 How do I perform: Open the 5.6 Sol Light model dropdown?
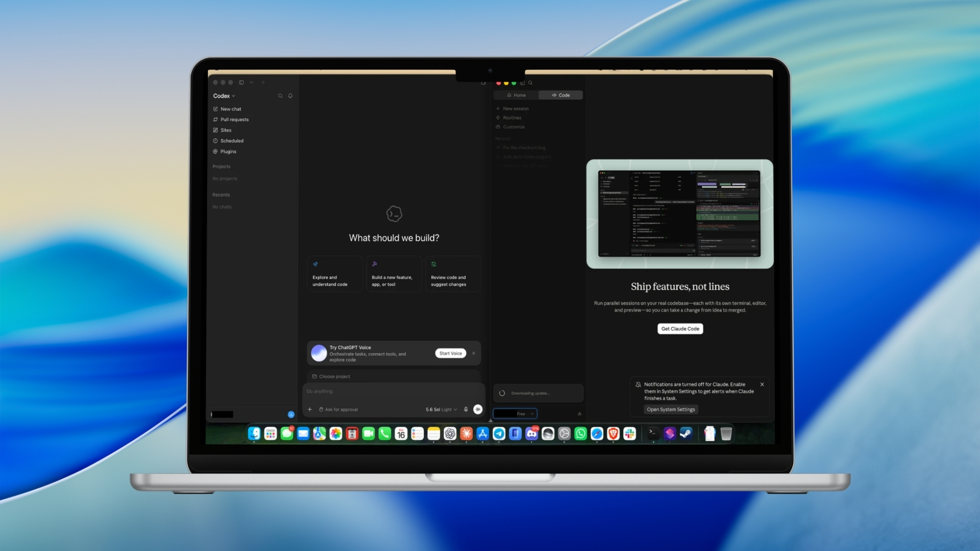pyautogui.click(x=442, y=409)
